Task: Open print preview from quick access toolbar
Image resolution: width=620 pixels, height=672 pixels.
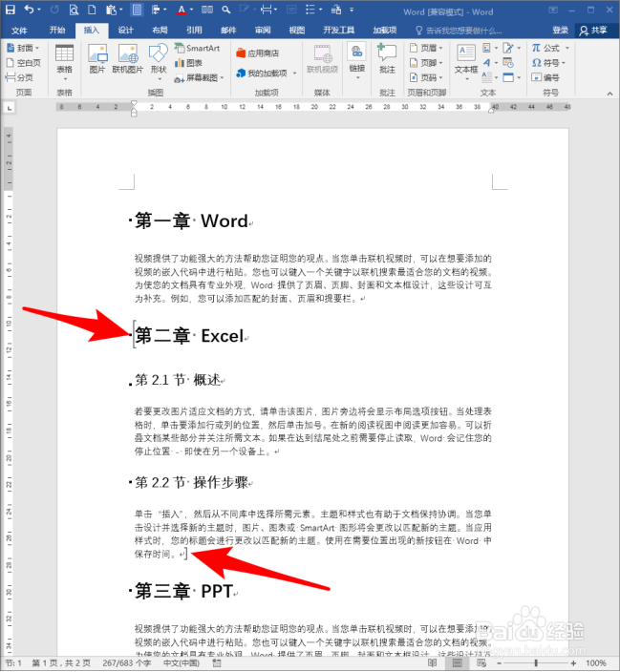Action: (x=74, y=10)
